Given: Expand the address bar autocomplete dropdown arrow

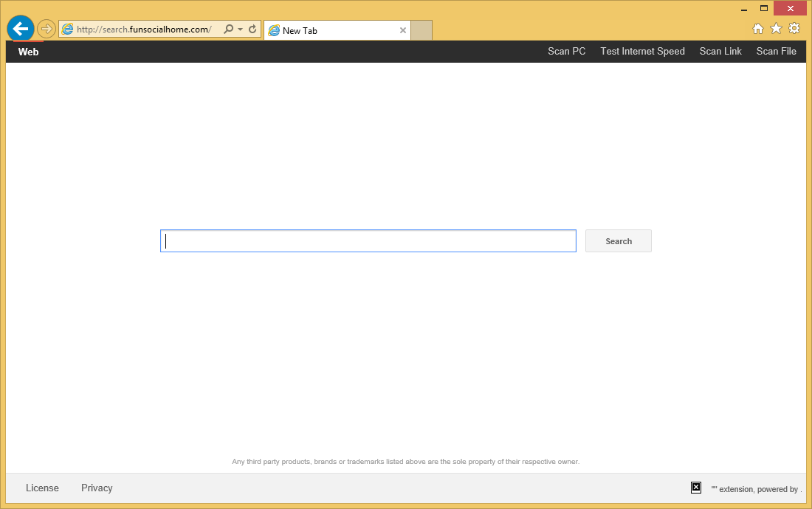Looking at the screenshot, I should tap(240, 30).
